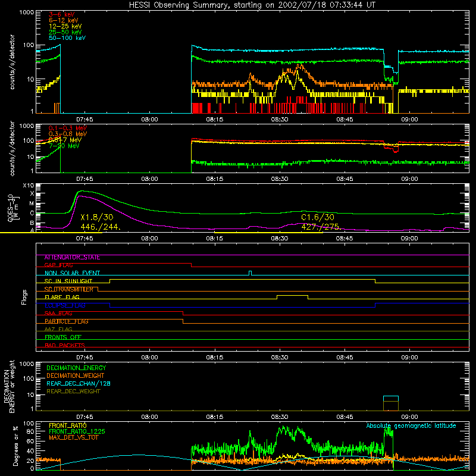Click the REAR_DEC_WEIGHT legend entry

coord(73,392)
